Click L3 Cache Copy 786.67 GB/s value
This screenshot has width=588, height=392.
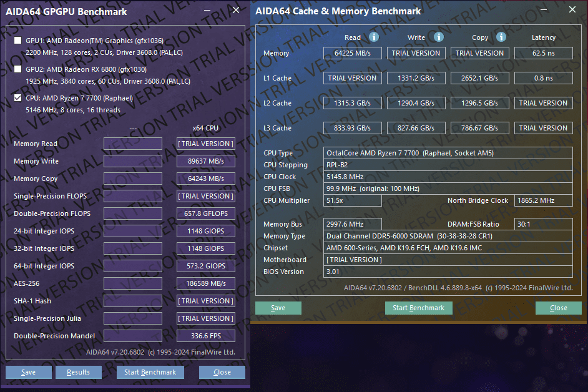pyautogui.click(x=479, y=128)
